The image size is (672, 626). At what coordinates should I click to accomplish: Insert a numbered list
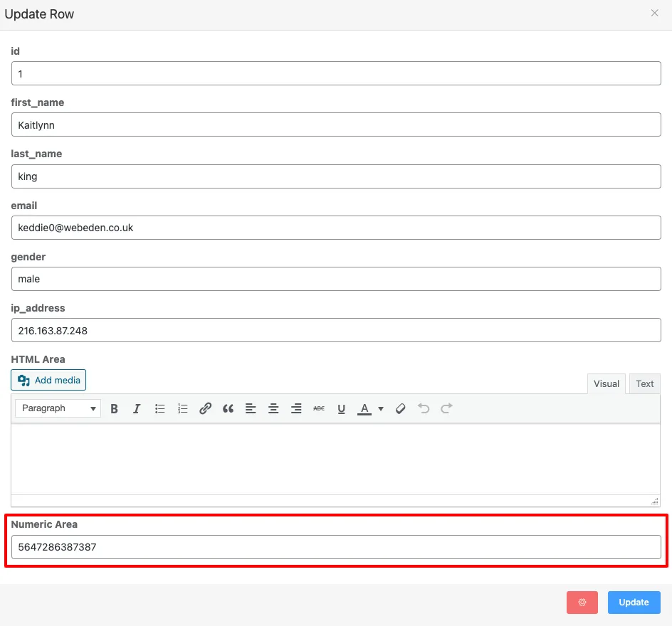182,408
